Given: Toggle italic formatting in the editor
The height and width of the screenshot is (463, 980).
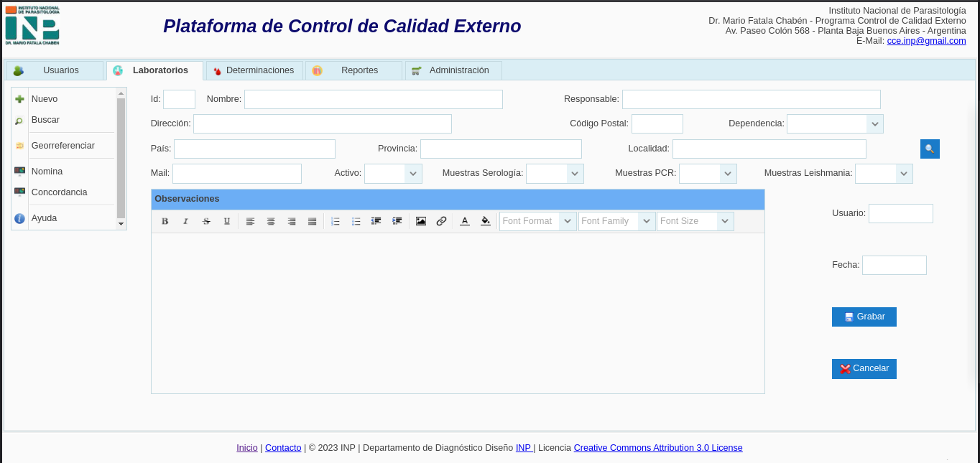Looking at the screenshot, I should pos(185,221).
